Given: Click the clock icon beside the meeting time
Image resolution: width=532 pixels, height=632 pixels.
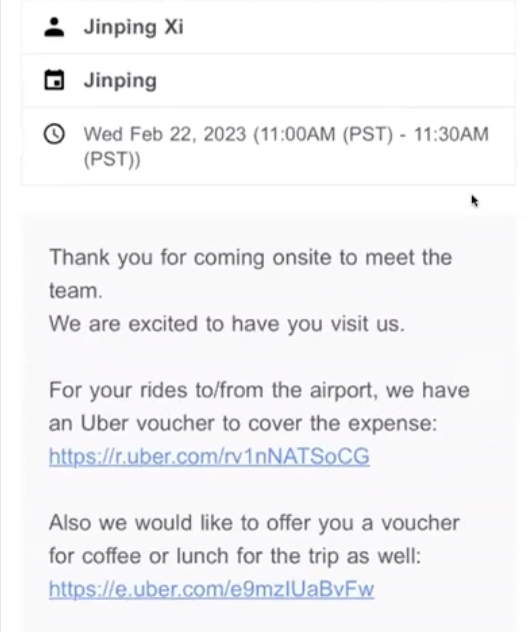Looking at the screenshot, I should point(54,134).
